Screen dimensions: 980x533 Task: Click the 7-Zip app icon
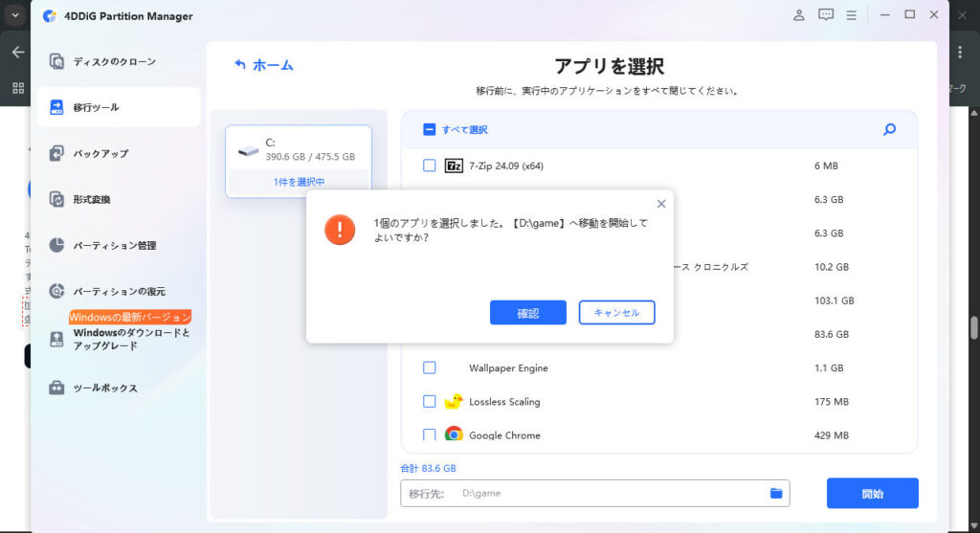tap(453, 166)
